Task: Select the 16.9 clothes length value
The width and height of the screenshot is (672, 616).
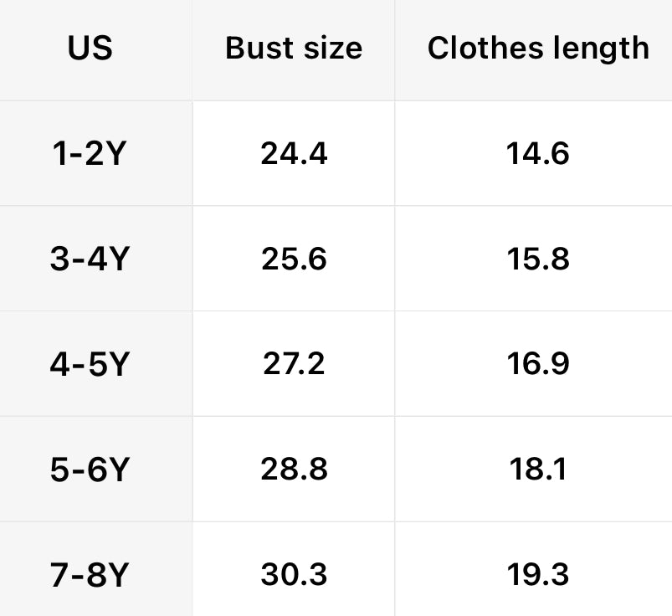Action: click(538, 364)
